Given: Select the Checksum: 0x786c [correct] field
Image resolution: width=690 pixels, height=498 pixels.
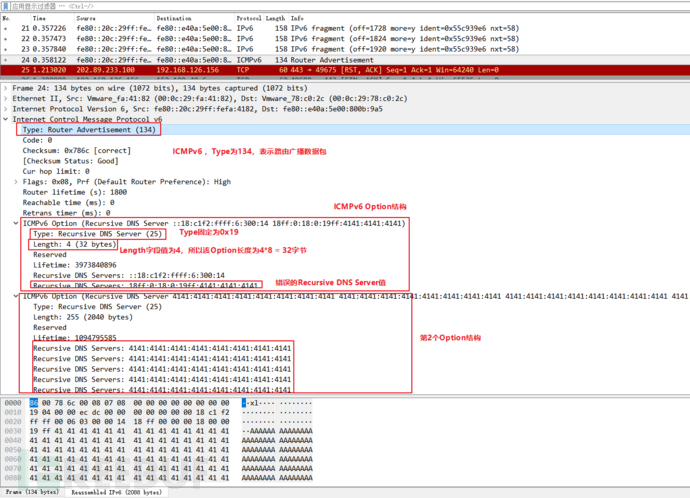Looking at the screenshot, I should pyautogui.click(x=77, y=150).
